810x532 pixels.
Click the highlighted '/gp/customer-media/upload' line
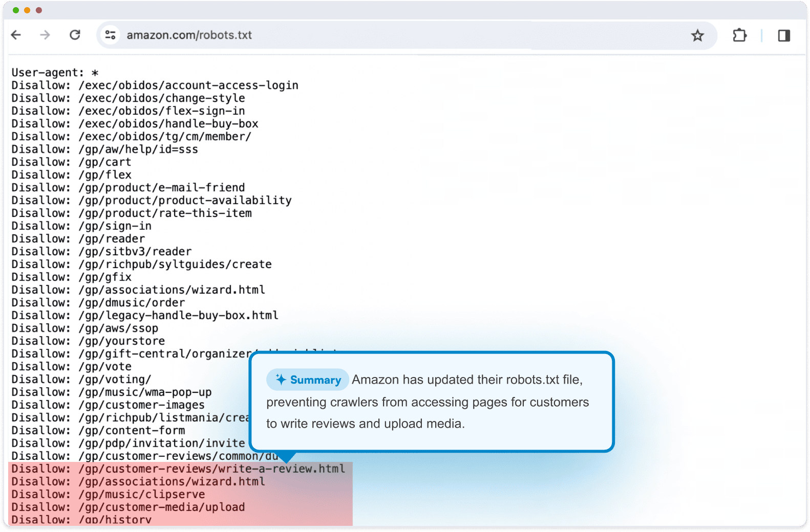pyautogui.click(x=129, y=507)
